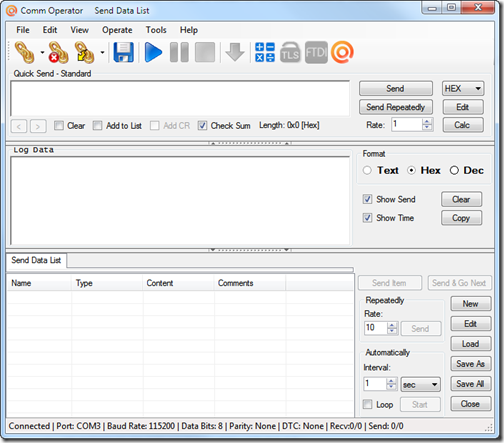Expand the sec interval unit dropdown
The image size is (504, 443).
pos(420,384)
